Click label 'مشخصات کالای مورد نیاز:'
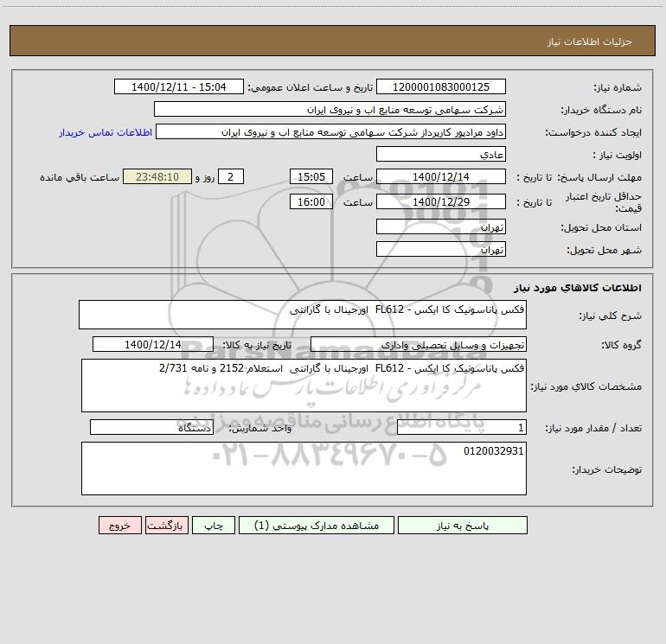 pyautogui.click(x=586, y=386)
